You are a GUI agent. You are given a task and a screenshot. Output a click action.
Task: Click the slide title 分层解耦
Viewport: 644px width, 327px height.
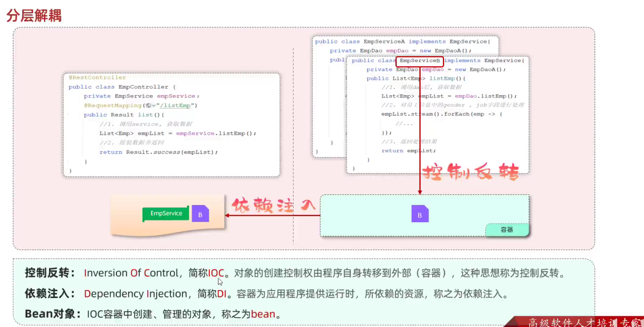(x=34, y=16)
